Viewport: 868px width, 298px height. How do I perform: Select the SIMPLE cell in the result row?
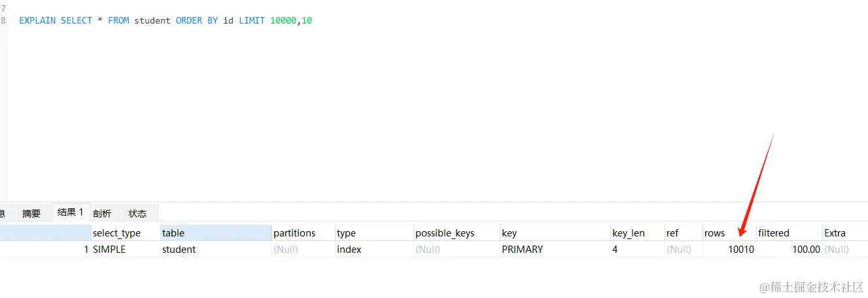(109, 250)
